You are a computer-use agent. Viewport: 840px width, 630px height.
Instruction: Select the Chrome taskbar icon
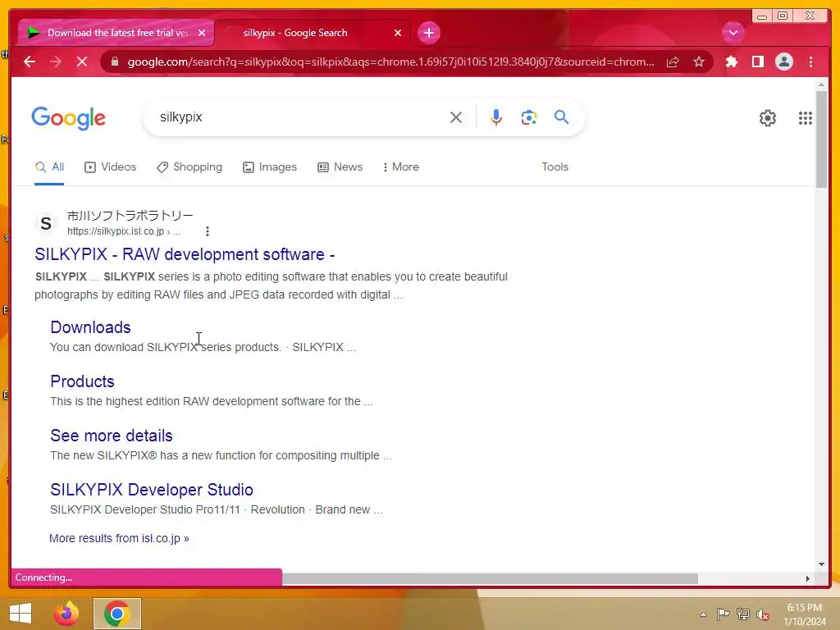click(117, 614)
